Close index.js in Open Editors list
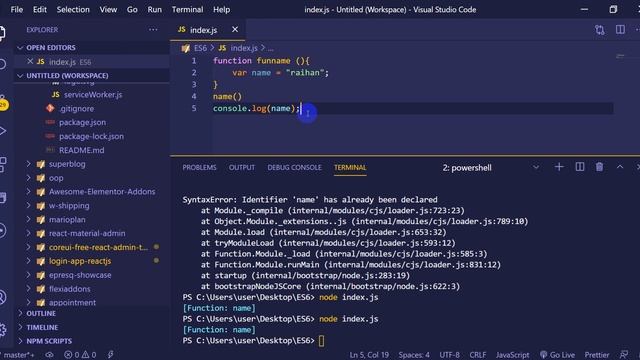Image resolution: width=640 pixels, height=360 pixels. click(x=30, y=61)
